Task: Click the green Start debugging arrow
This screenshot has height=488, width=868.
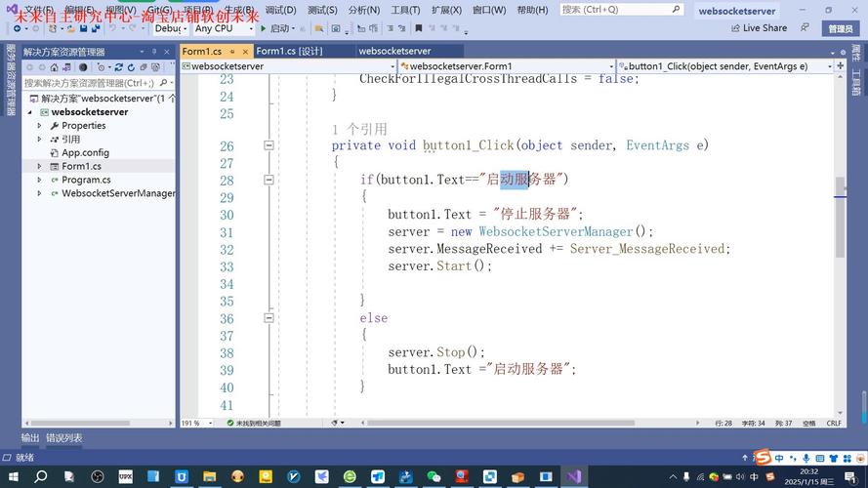Action: click(263, 28)
